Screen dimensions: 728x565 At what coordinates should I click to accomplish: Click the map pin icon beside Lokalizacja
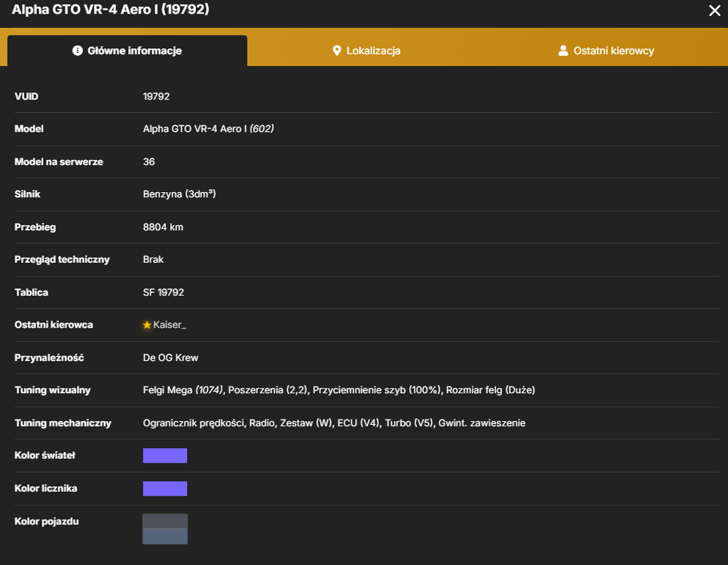[x=337, y=50]
